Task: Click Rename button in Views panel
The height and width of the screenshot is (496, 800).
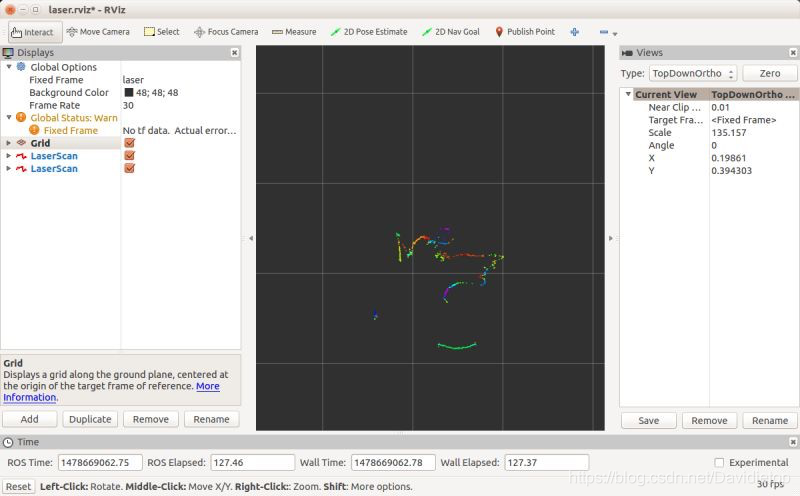Action: click(x=770, y=420)
